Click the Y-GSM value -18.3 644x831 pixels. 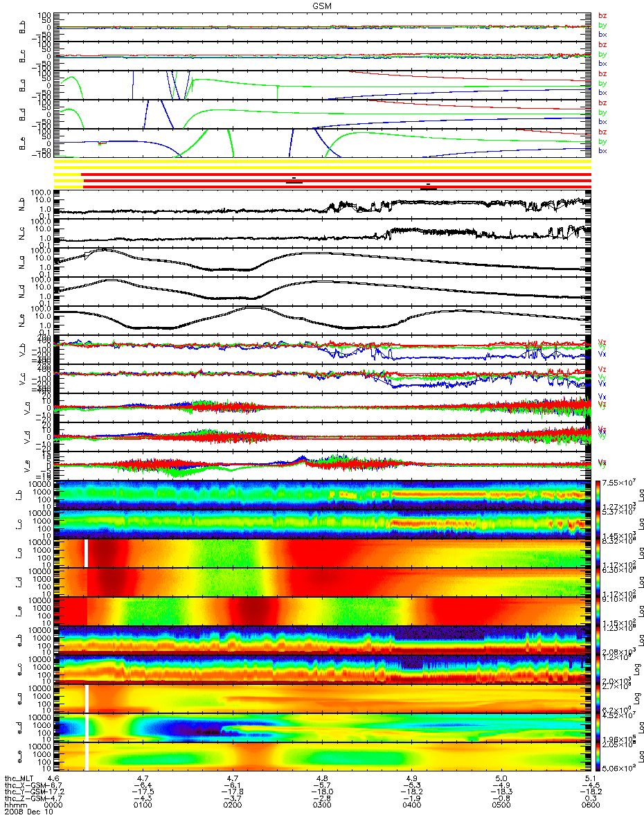[x=501, y=792]
